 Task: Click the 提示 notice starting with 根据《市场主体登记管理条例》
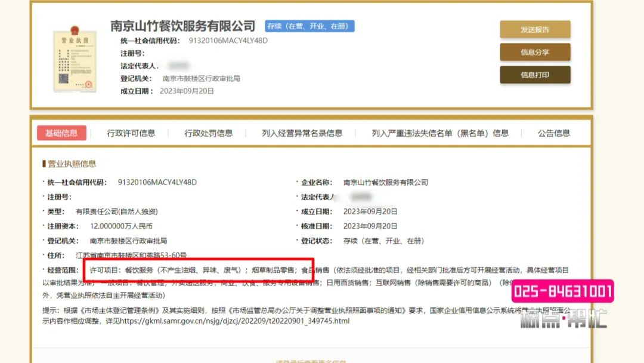coord(306,315)
